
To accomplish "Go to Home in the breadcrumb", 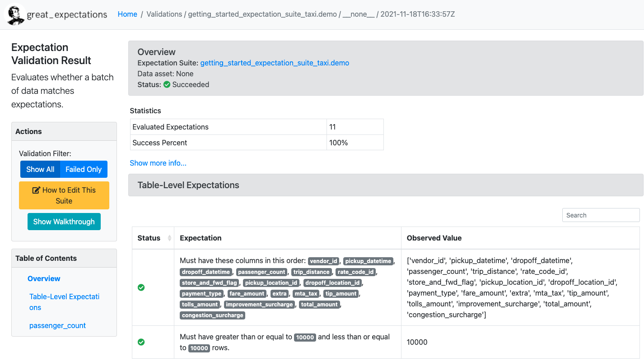I will (x=127, y=14).
